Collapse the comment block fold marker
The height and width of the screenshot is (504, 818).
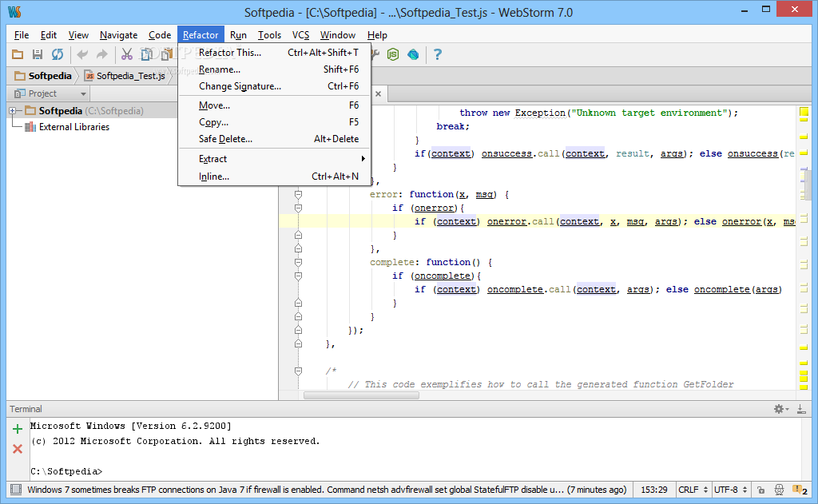(299, 371)
